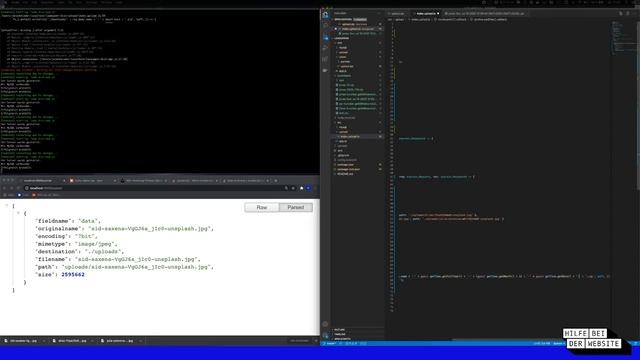Open the menu chevron of the first download item
The width and height of the screenshot is (640, 360).
(x=44, y=340)
